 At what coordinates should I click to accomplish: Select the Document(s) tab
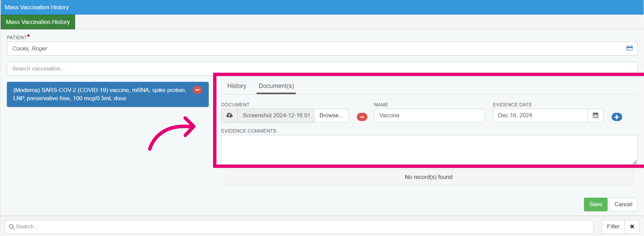tap(276, 86)
